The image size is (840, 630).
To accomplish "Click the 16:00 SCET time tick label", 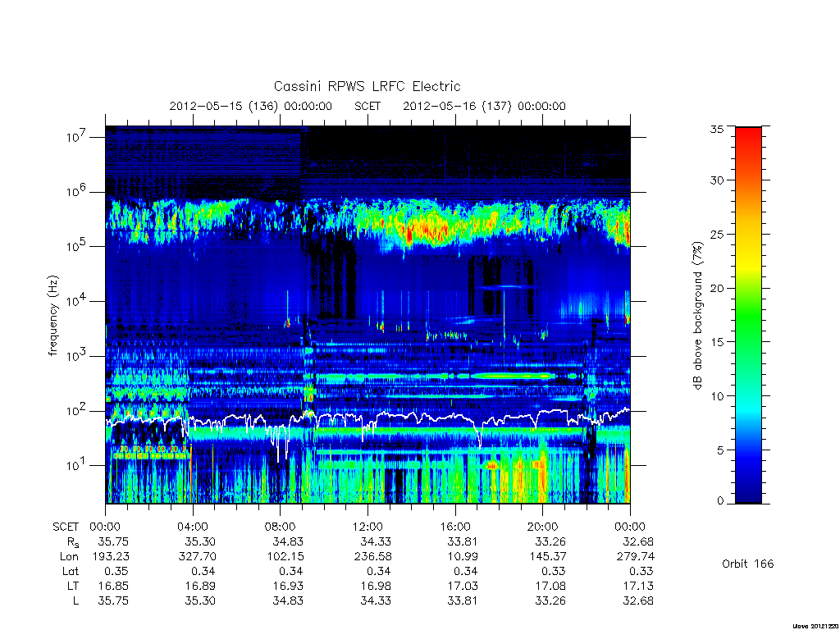I will [x=455, y=527].
